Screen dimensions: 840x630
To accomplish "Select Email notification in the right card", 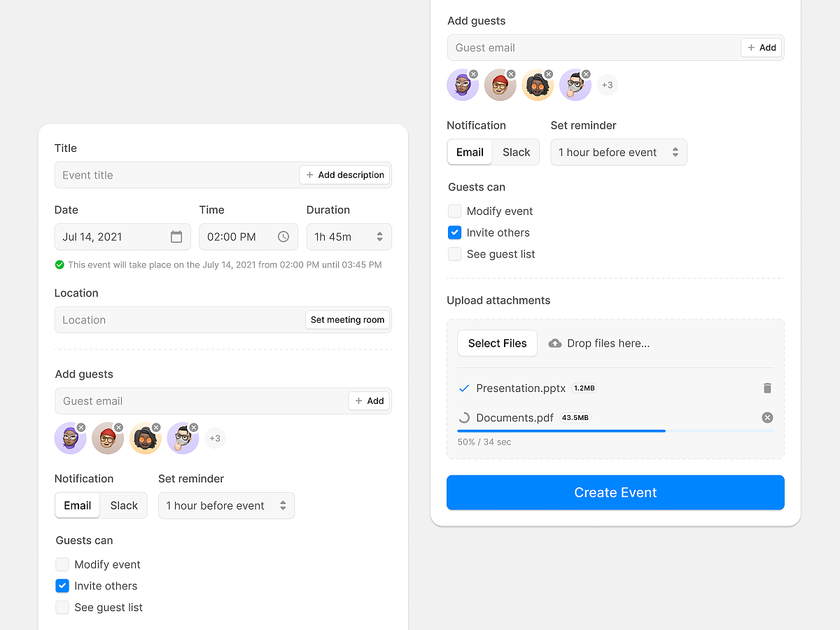I will click(470, 152).
